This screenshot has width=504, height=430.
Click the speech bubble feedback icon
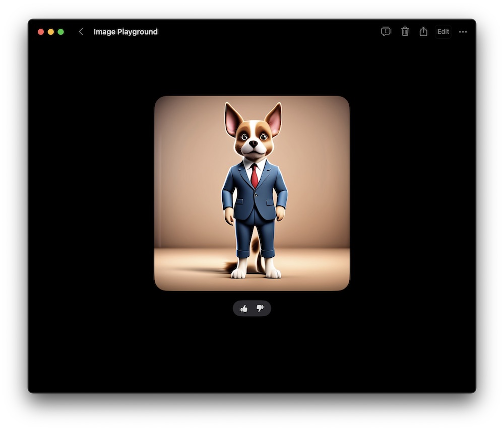(386, 31)
